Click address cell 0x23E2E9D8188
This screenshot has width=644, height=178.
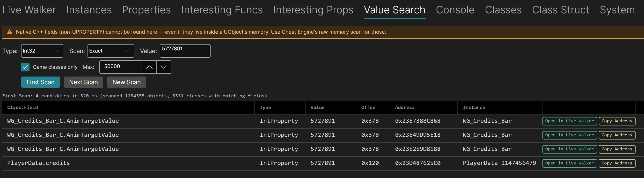tap(418, 149)
